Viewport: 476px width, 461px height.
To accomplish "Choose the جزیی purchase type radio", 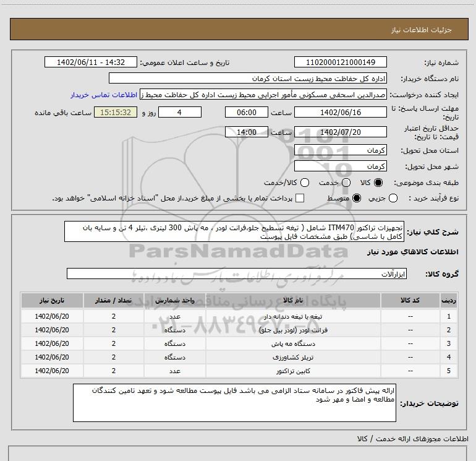I will 393,199.
